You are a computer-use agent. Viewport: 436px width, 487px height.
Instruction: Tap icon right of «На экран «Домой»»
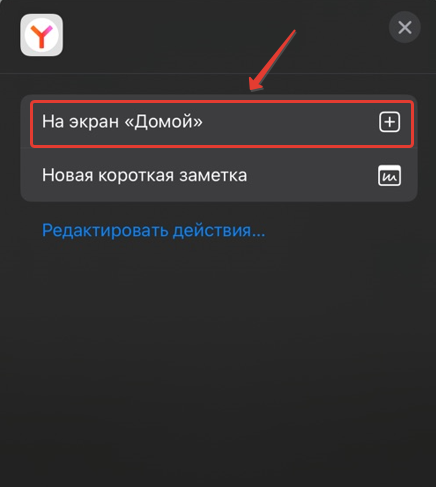tap(389, 122)
